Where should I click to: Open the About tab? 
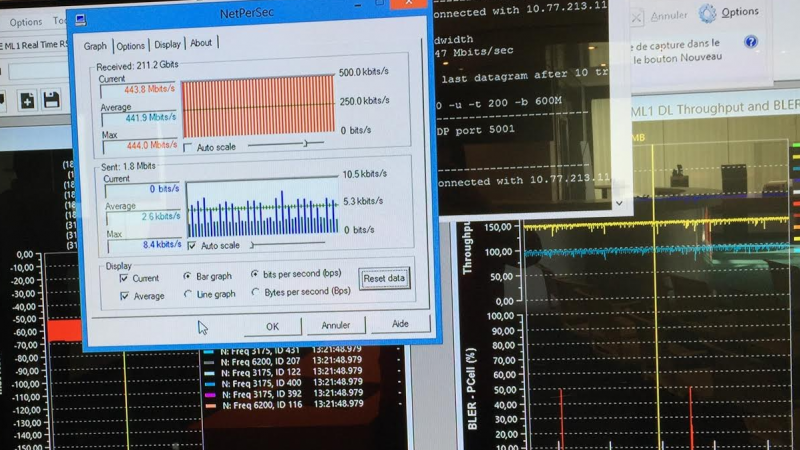tap(201, 43)
